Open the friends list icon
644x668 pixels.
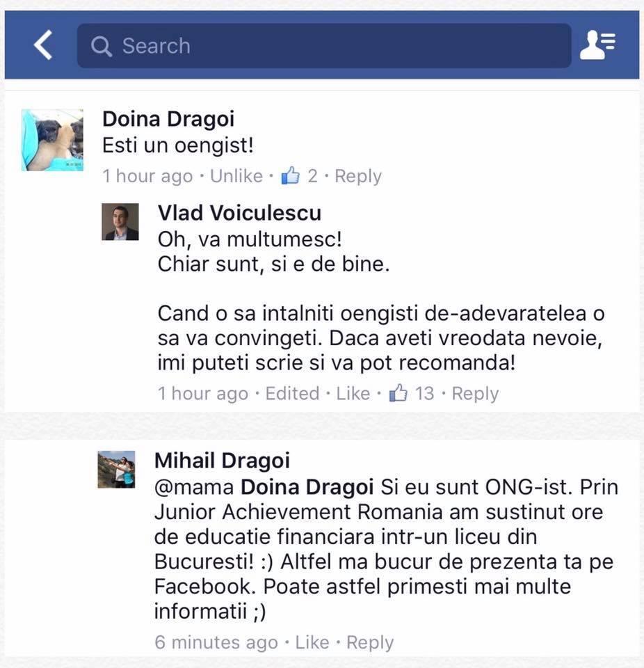click(597, 45)
